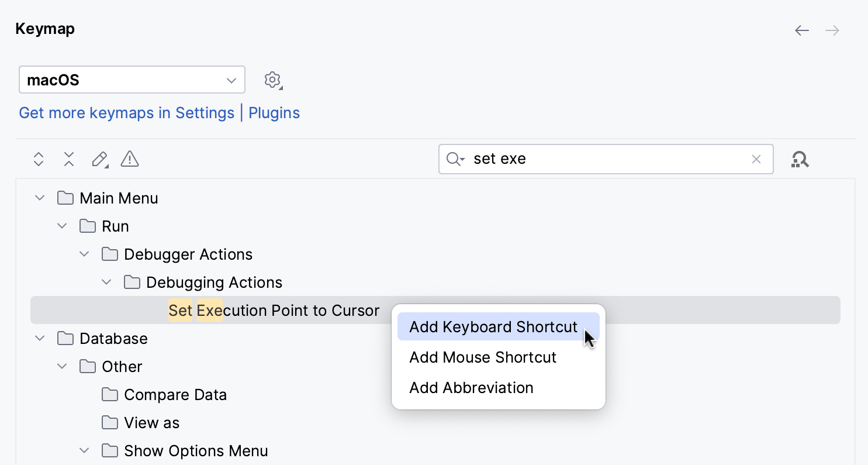This screenshot has width=868, height=465.
Task: Select the Edit Shortcut pencil icon
Action: pos(99,159)
